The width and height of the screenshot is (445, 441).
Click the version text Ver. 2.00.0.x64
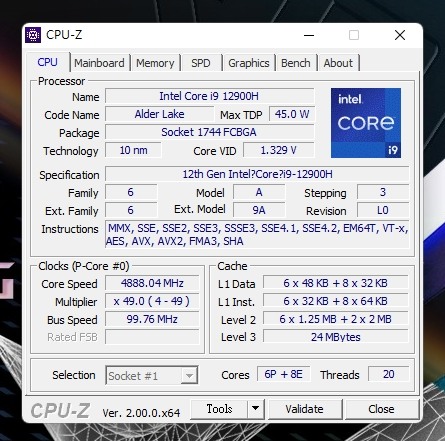pyautogui.click(x=141, y=413)
